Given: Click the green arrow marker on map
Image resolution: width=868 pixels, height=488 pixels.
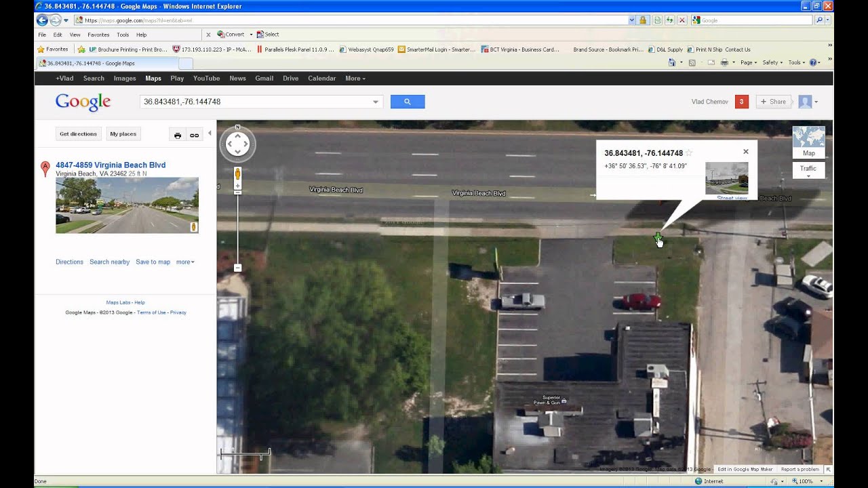Looking at the screenshot, I should 658,237.
